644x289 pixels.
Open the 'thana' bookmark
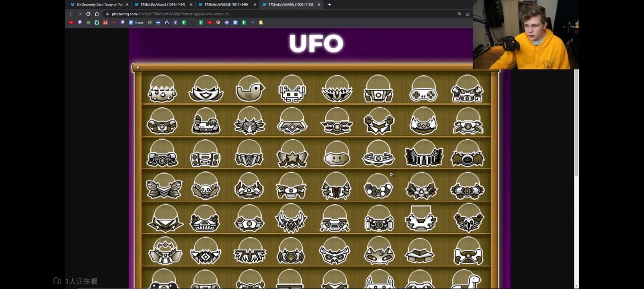point(136,22)
